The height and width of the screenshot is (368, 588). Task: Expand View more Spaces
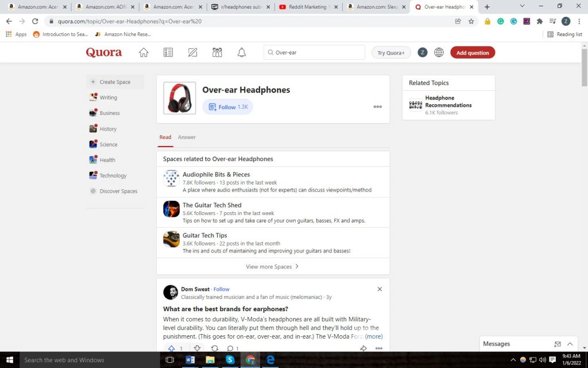(273, 267)
